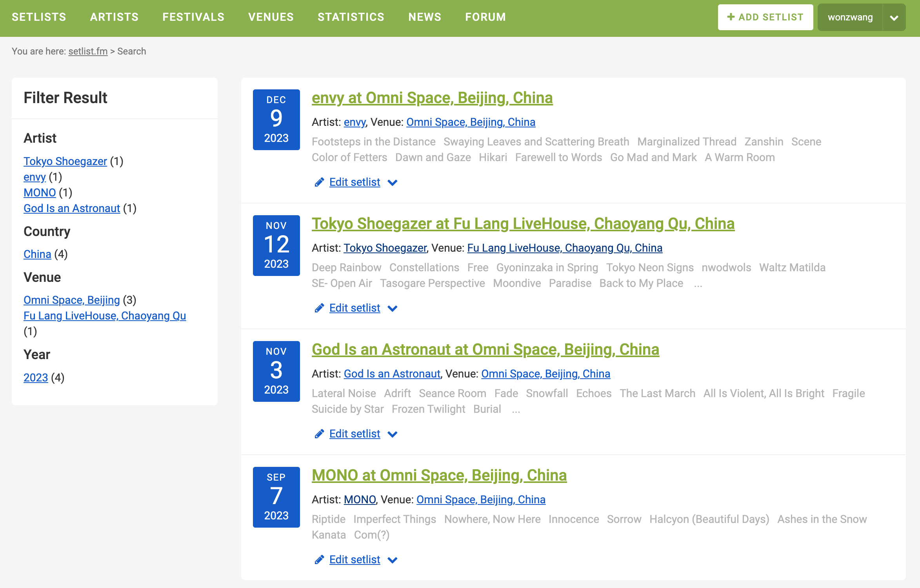Click the Nov 12 2023 date badge

click(x=276, y=245)
